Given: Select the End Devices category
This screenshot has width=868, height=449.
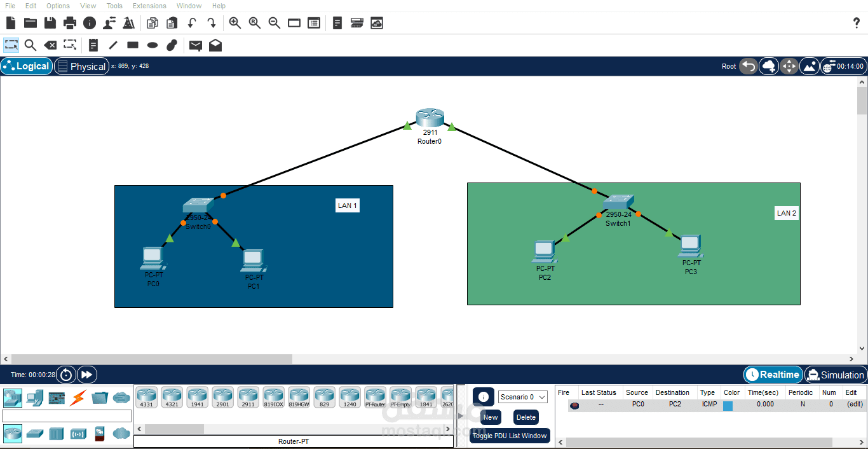Looking at the screenshot, I should point(34,398).
